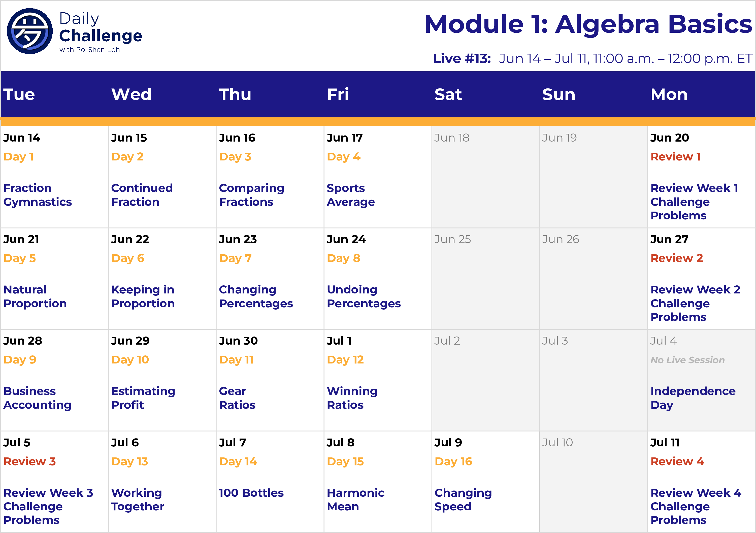
Task: Click the No Live Session note
Action: click(x=687, y=360)
